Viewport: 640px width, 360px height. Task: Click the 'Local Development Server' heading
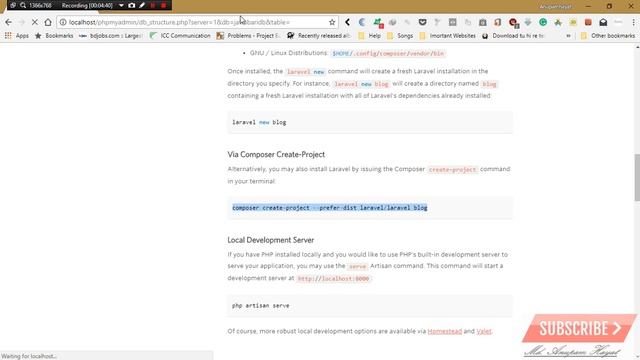point(271,240)
